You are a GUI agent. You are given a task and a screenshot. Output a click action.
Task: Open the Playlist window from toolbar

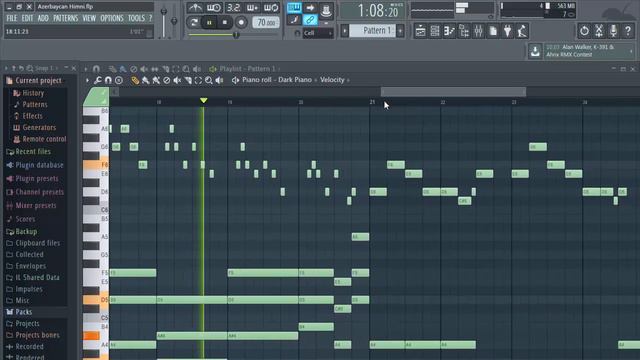tap(420, 31)
